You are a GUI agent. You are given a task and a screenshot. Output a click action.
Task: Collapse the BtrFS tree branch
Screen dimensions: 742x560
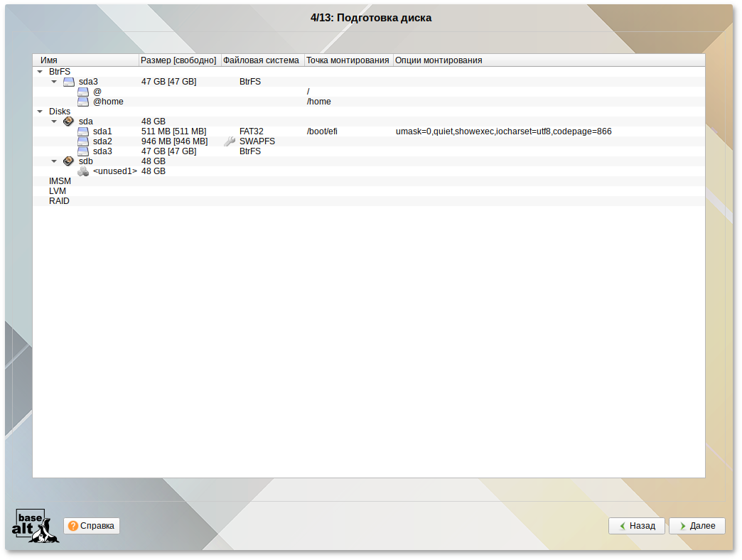(x=41, y=71)
